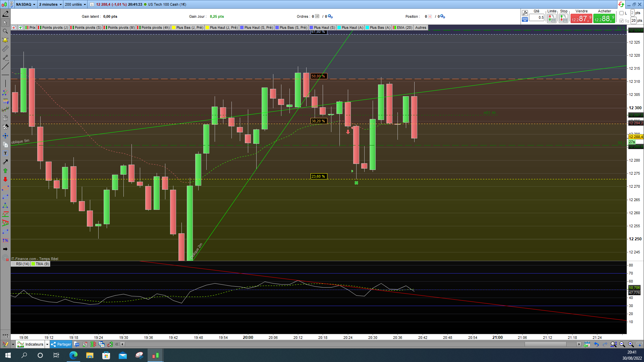Viewport: 644px width, 362px height.
Task: Click the trash delete tool in sidebar
Action: click(x=5, y=118)
